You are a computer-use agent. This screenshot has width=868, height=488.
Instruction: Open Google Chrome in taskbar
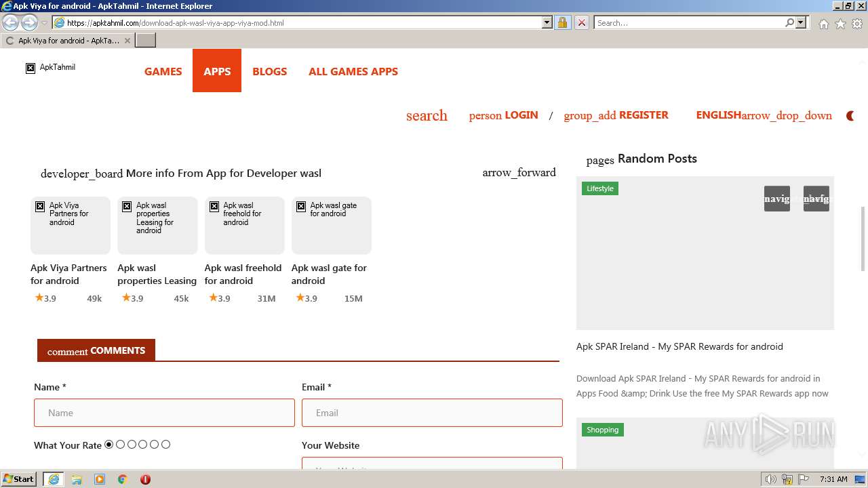tap(123, 479)
